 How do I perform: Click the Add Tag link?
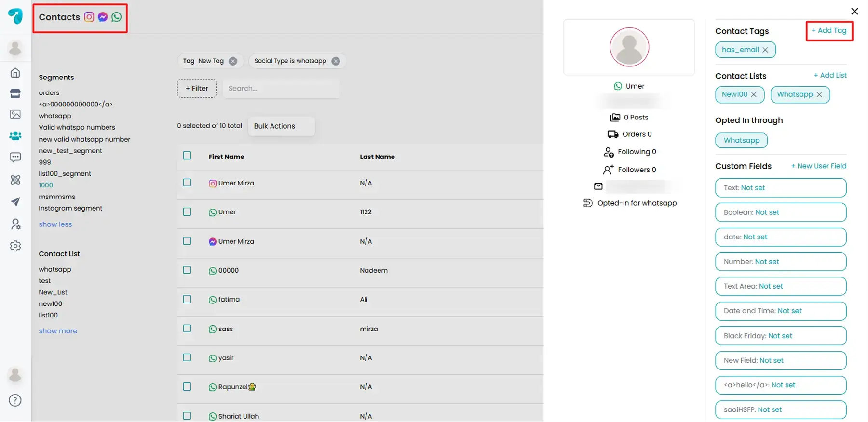(829, 31)
